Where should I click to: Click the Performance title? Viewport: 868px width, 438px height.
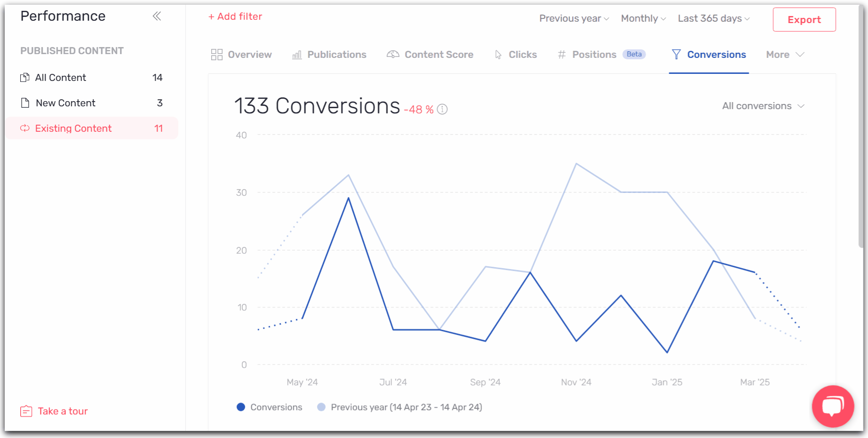tap(63, 16)
